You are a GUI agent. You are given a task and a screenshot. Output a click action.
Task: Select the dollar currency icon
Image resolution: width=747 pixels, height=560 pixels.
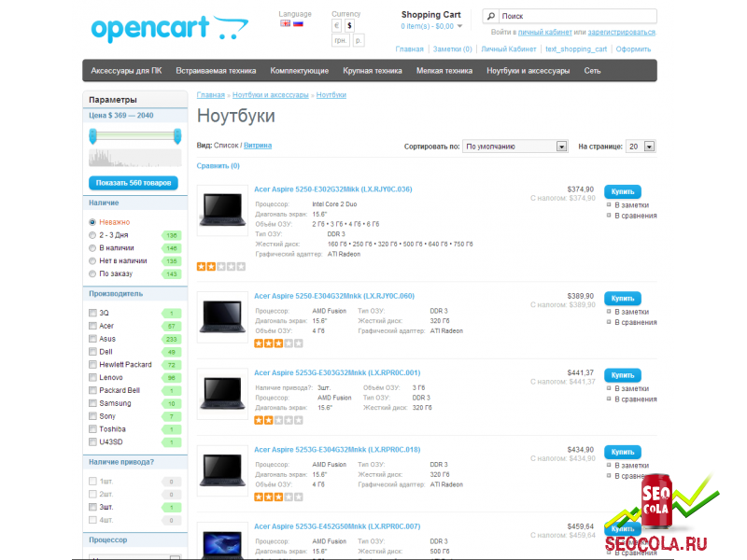(x=349, y=26)
